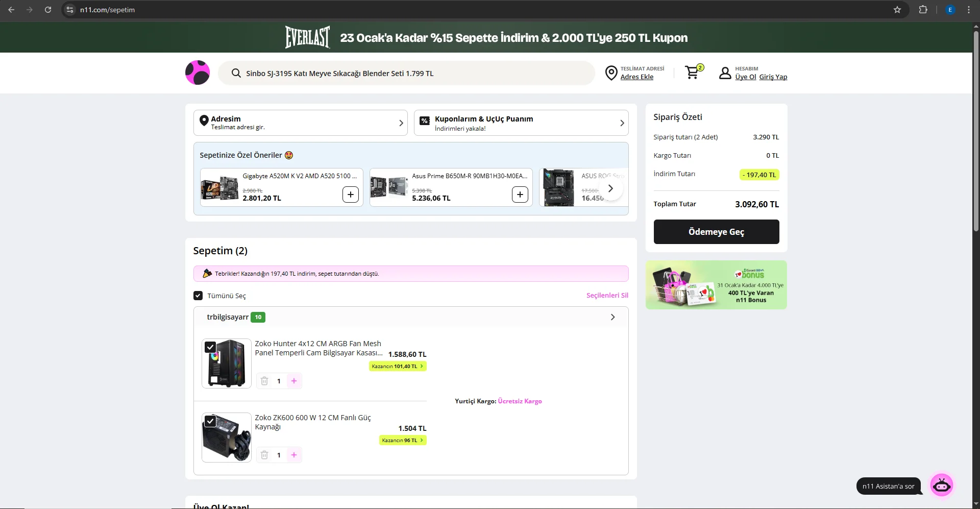
Task: Delete Zoko Hunter case with trash icon
Action: pos(264,381)
